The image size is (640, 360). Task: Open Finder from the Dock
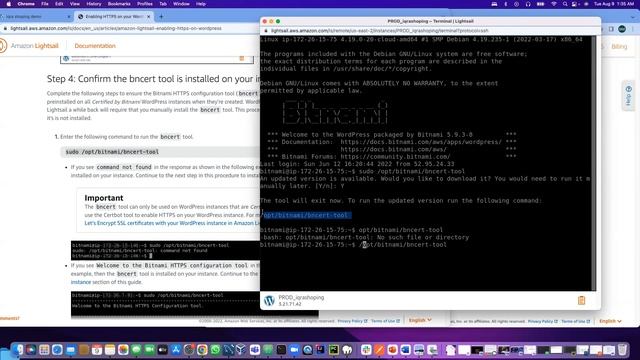pos(18,349)
